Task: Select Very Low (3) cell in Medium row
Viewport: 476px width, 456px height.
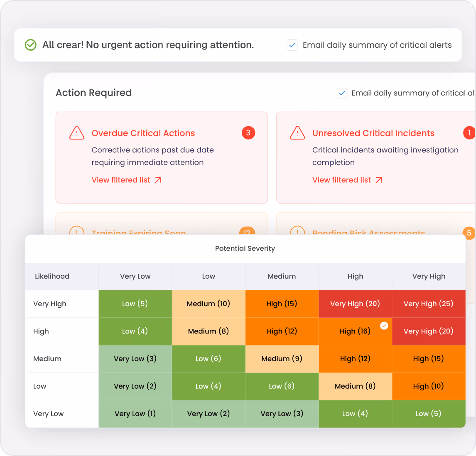Action: (x=135, y=359)
